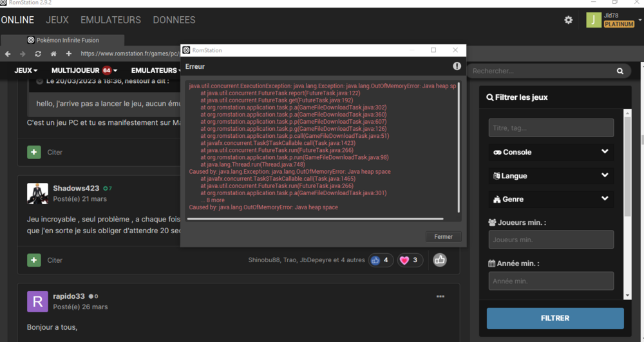Go to home page icon
644x342 pixels.
click(x=53, y=53)
